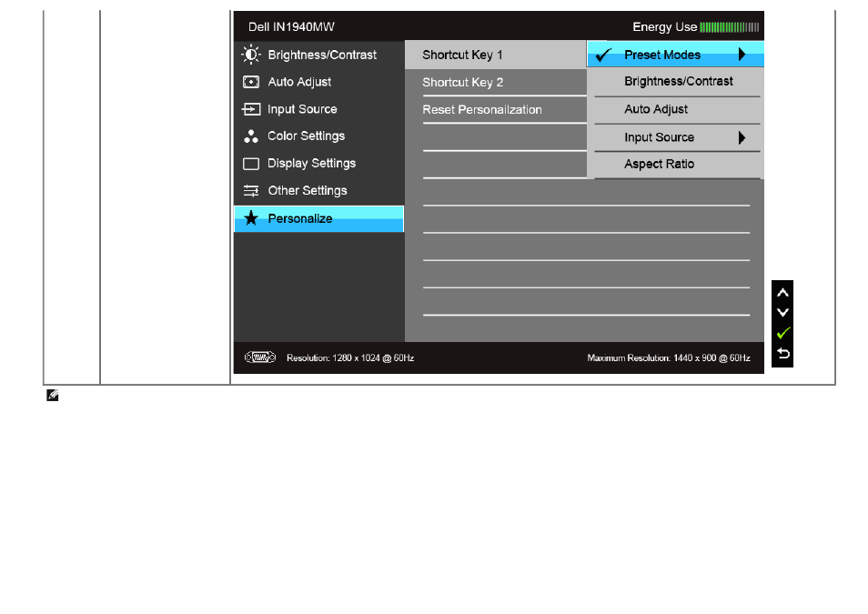Click the VGA connector icon in the status bar

(260, 357)
